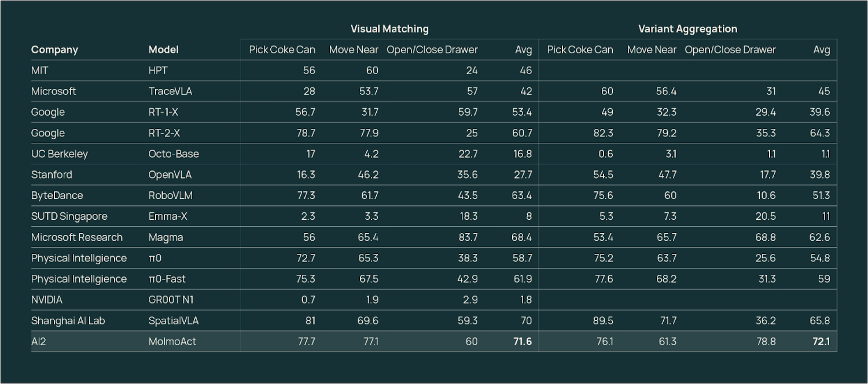The width and height of the screenshot is (868, 384).
Task: Select the Shanghai AI Lab cell
Action: pyautogui.click(x=68, y=320)
